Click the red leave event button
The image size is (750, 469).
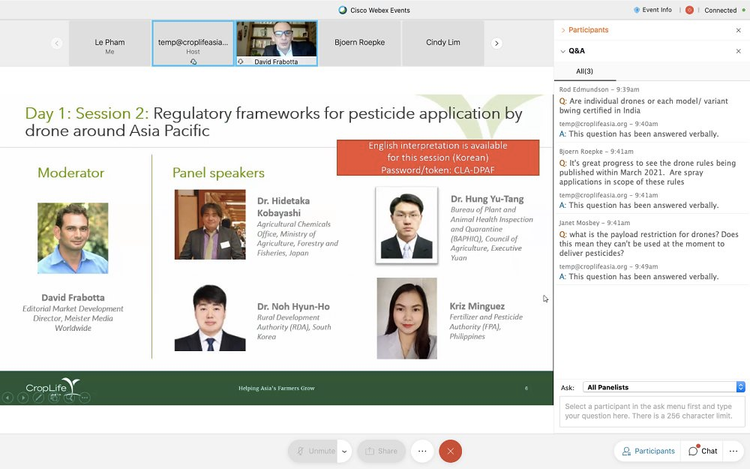point(451,451)
